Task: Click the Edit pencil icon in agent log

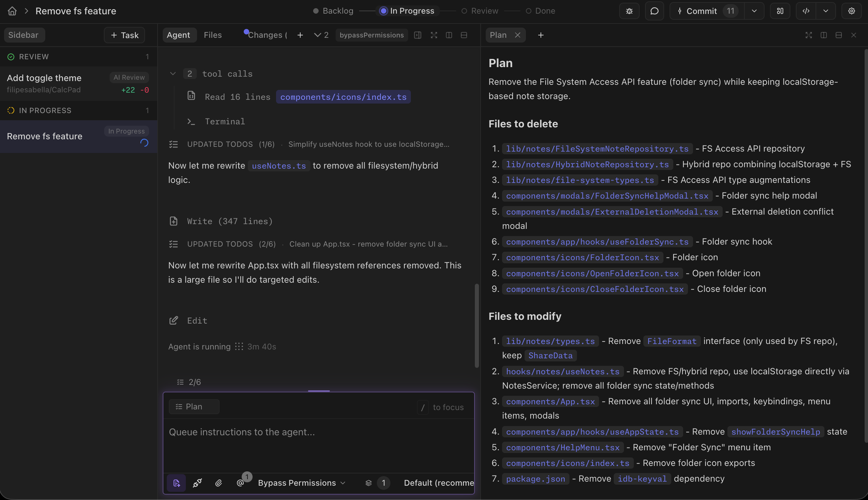Action: point(174,321)
